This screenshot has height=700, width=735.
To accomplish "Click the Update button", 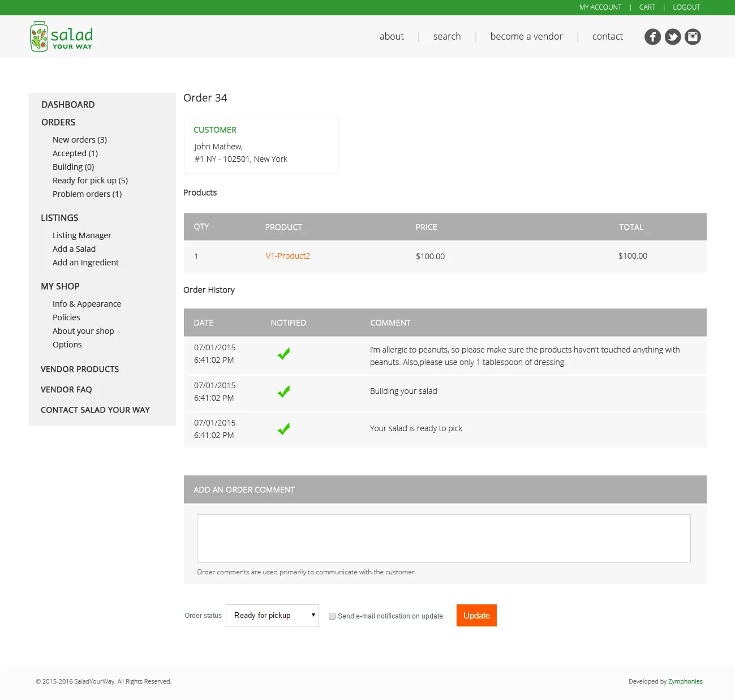I will coord(476,616).
